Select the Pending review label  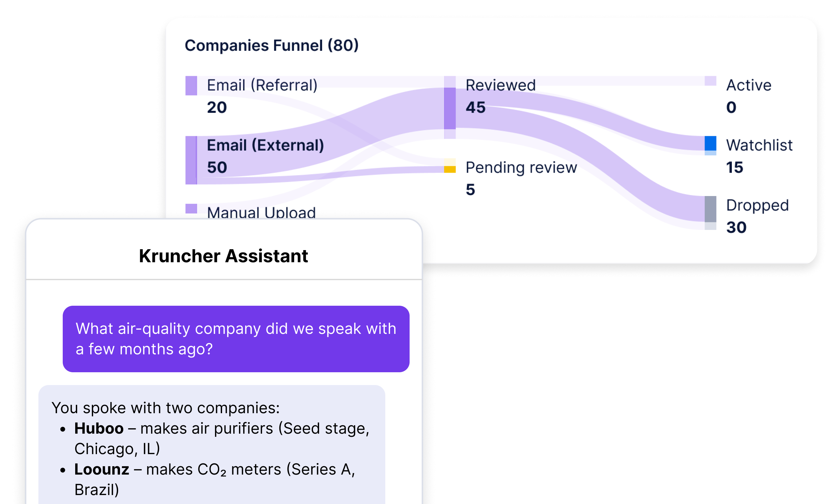521,167
